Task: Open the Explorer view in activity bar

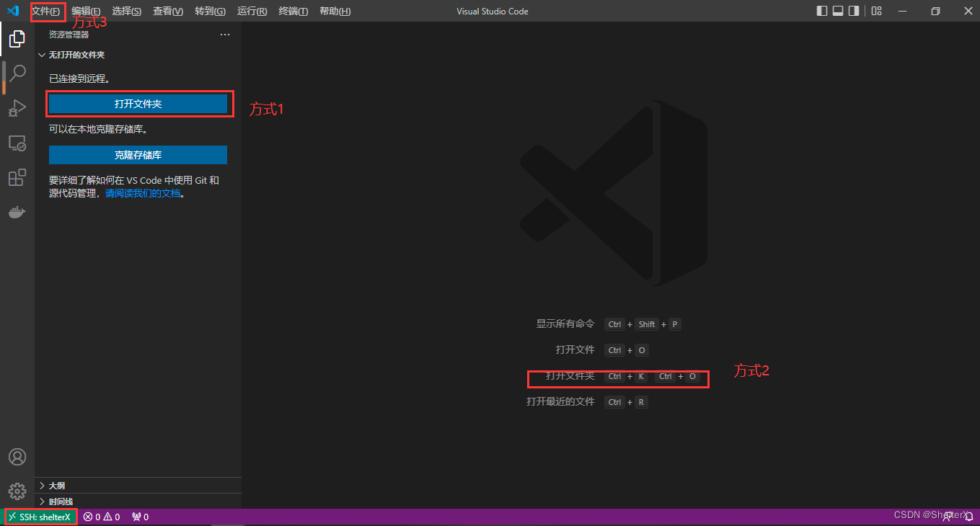Action: coord(17,39)
